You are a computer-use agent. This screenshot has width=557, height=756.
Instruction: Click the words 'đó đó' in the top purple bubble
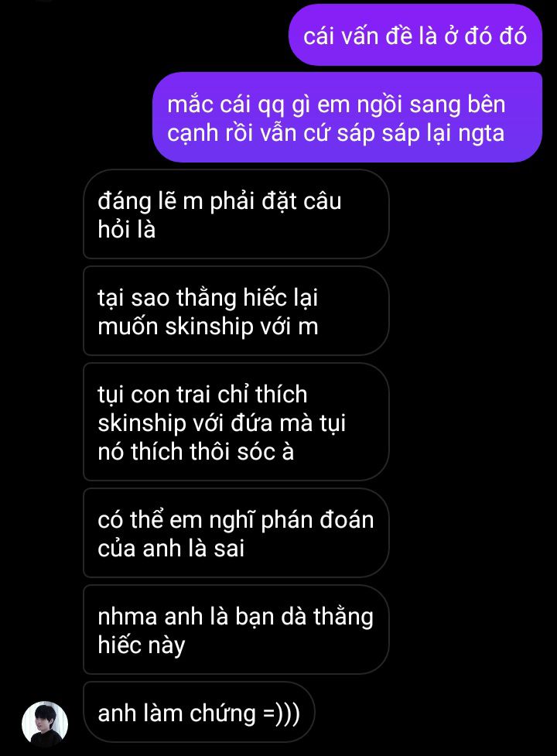[495, 36]
